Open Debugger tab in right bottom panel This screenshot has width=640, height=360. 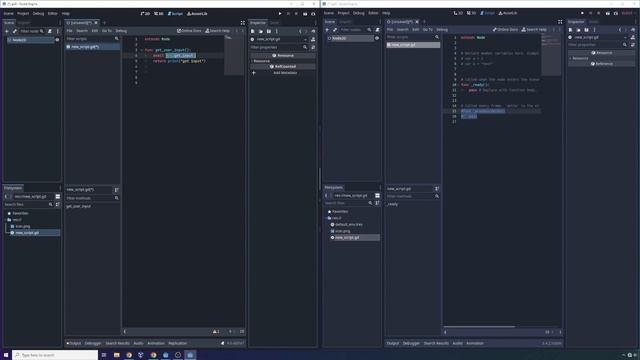[x=411, y=343]
